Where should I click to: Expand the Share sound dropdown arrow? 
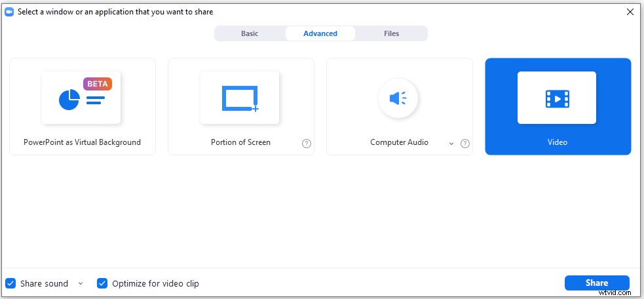(x=81, y=283)
